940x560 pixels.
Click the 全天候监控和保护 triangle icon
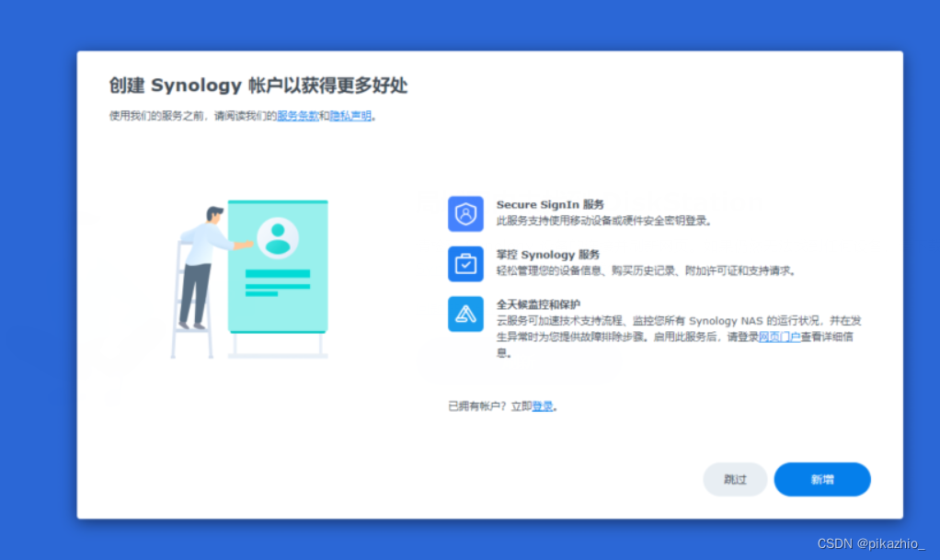[x=465, y=314]
